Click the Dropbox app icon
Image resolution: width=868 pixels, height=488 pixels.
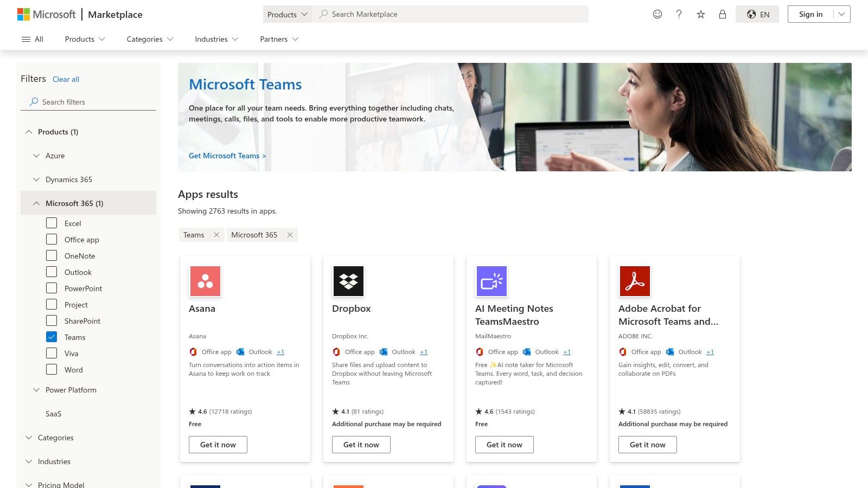click(x=348, y=281)
